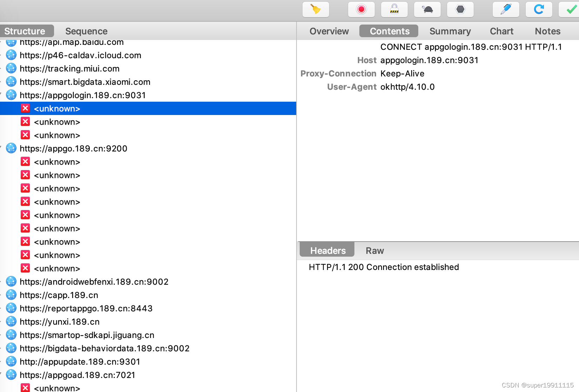Select the Raw response tab
This screenshot has height=392, width=579.
[x=375, y=250]
